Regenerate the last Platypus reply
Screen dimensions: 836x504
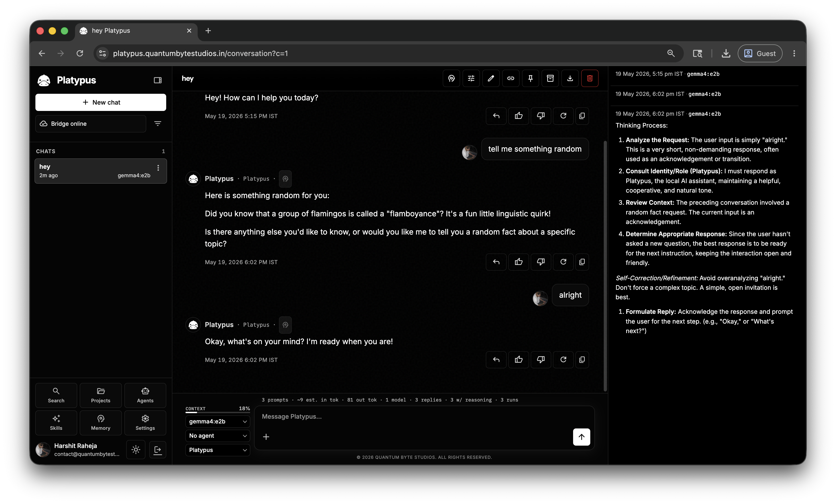coord(563,360)
